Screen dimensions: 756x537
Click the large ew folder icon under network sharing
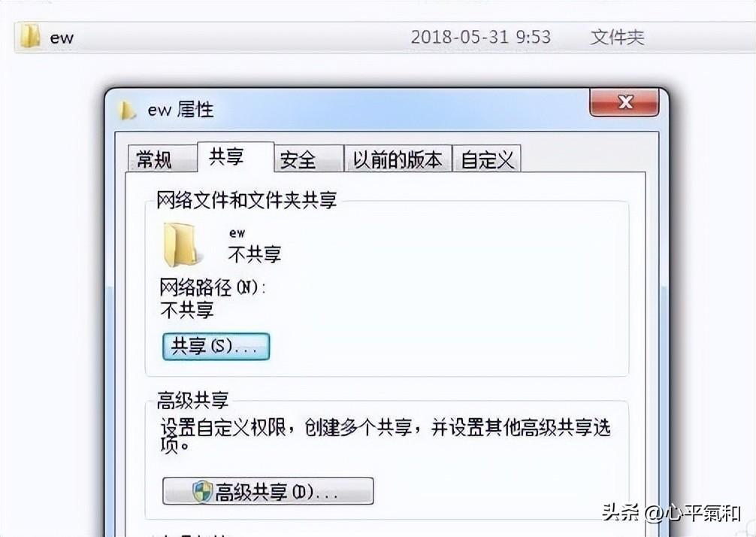point(180,244)
